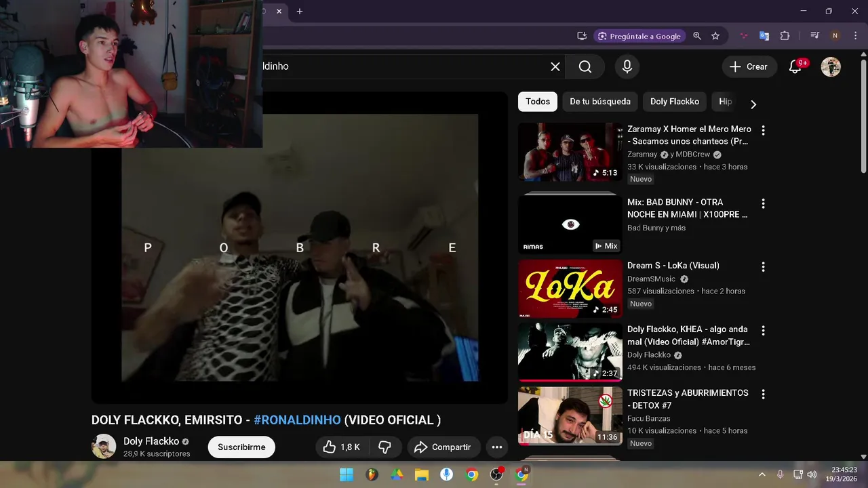868x488 pixels.
Task: Open title Dream S - LoKa (Visual)
Action: pyautogui.click(x=673, y=266)
